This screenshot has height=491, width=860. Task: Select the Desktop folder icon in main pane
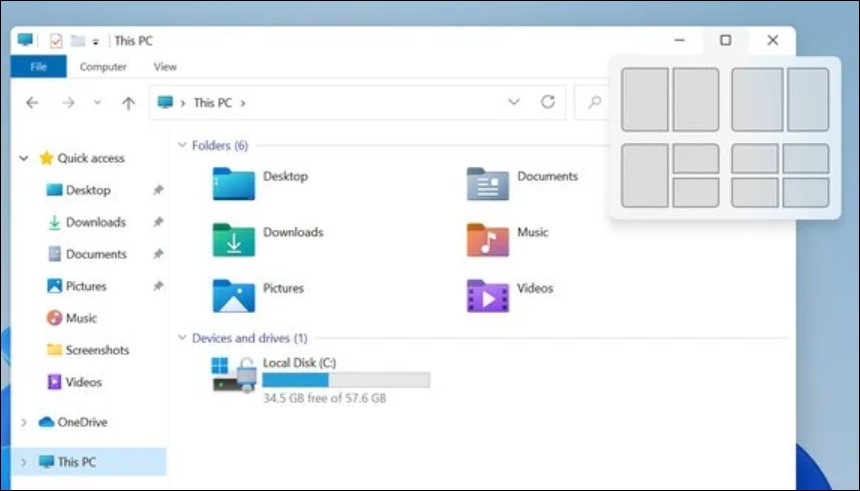pos(234,184)
